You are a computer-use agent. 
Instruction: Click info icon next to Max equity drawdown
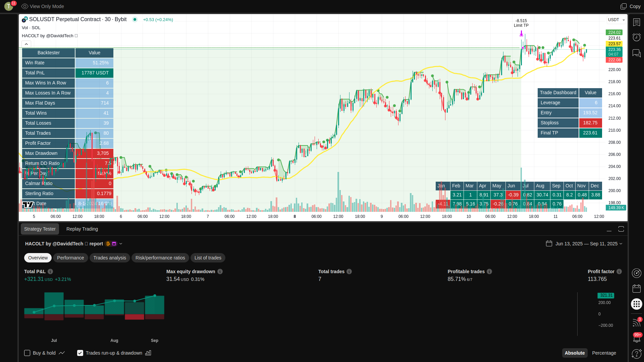point(220,271)
